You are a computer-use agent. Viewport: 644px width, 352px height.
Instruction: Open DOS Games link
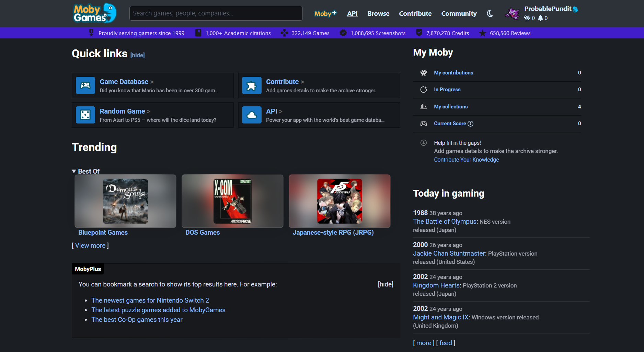(x=203, y=232)
